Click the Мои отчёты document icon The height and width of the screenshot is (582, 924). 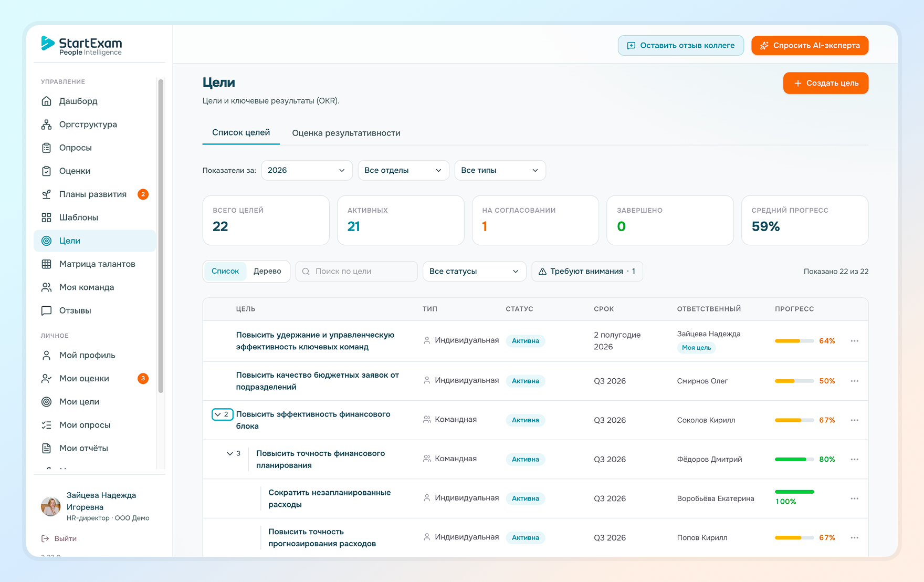pyautogui.click(x=47, y=448)
